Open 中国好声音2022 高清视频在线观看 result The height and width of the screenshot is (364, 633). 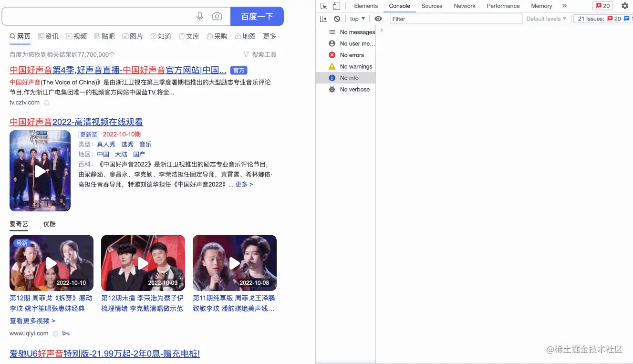coord(76,122)
